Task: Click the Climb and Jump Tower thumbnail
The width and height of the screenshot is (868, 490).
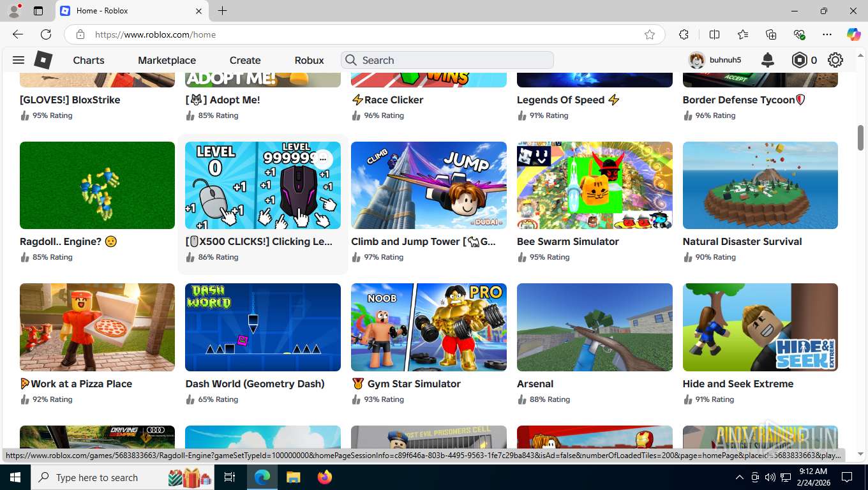Action: click(429, 185)
